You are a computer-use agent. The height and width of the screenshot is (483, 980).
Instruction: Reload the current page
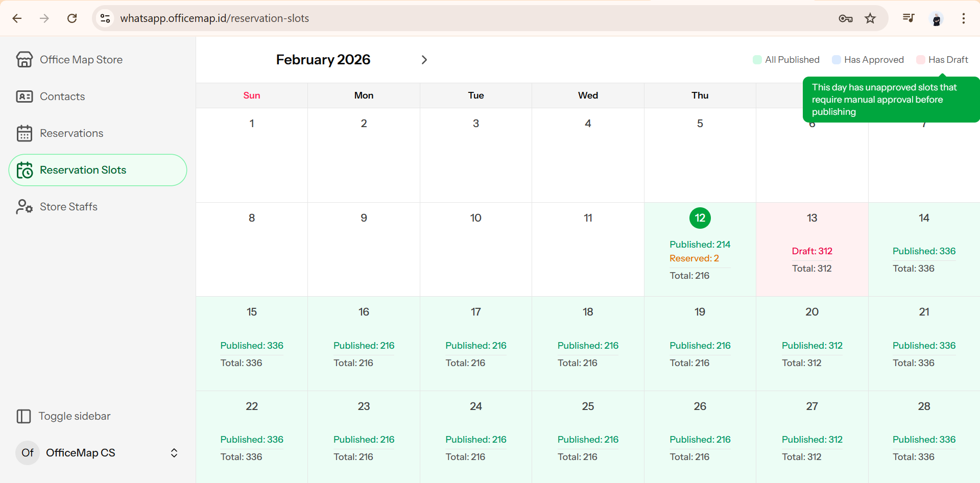pos(72,18)
